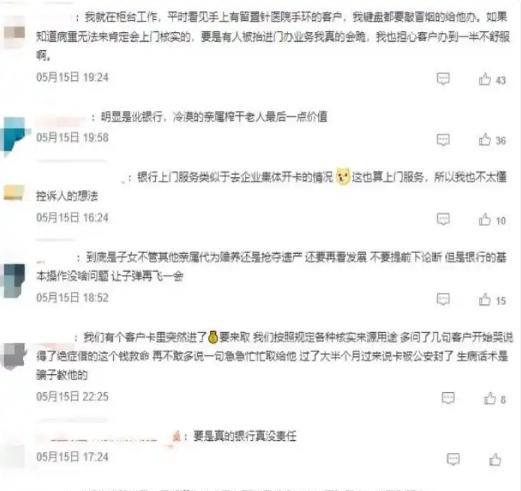
Task: Reply to the 05月15日 16:24 comment
Action: coord(443,219)
